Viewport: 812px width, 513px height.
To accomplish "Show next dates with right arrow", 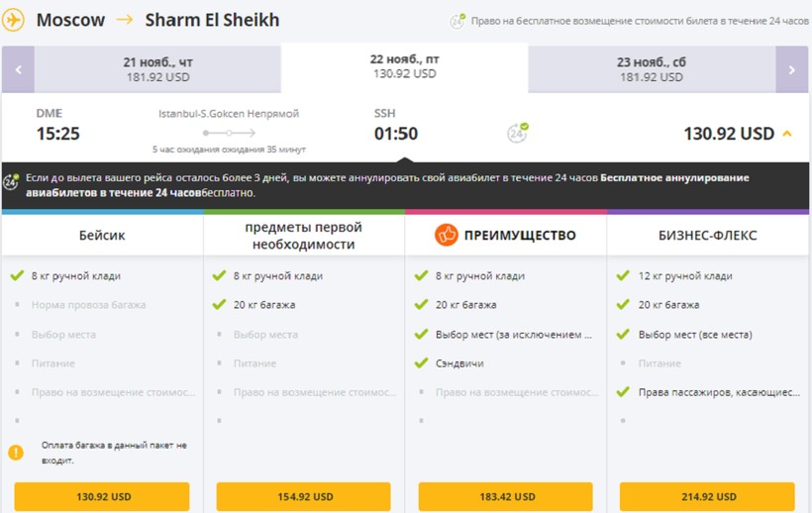I will [791, 69].
